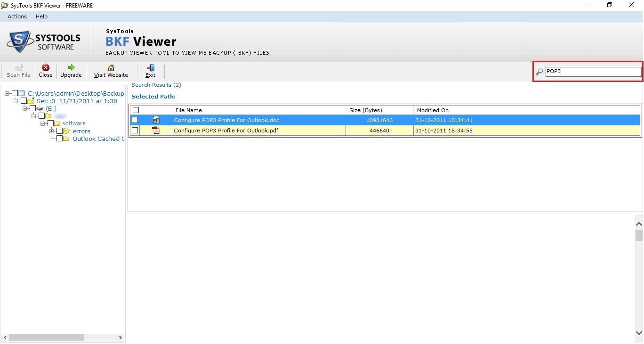Screen dimensions: 644x344
Task: Select the Scan File toolbar icon
Action: (18, 71)
